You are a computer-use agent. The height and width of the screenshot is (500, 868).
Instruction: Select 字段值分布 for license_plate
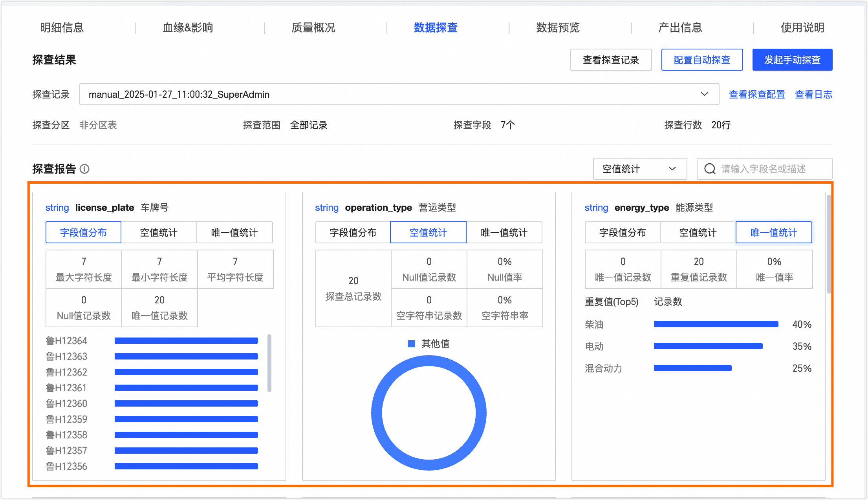point(83,232)
